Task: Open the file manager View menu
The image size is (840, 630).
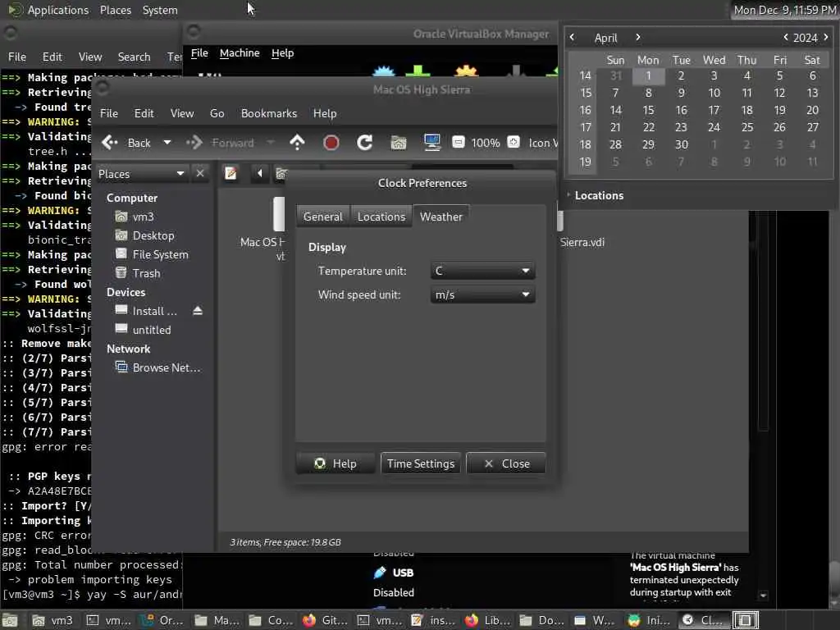Action: click(182, 113)
